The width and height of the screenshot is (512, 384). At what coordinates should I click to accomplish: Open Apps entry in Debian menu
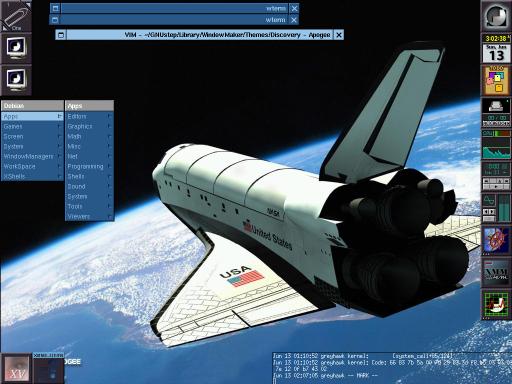coord(32,116)
